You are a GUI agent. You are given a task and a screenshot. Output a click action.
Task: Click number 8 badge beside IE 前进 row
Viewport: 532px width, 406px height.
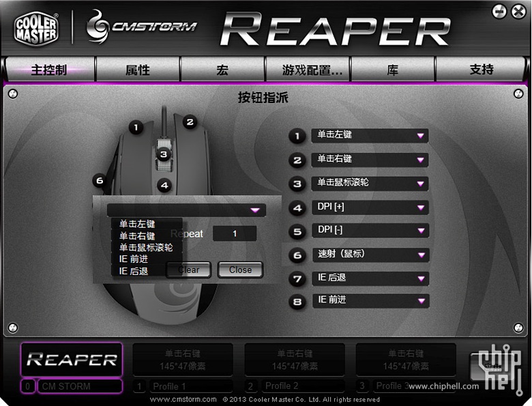[x=297, y=302]
